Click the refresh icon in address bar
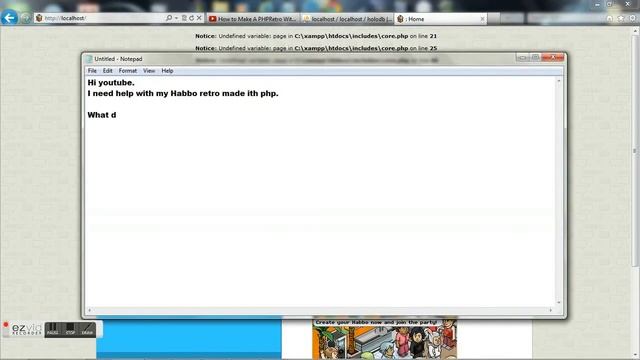 tap(191, 18)
